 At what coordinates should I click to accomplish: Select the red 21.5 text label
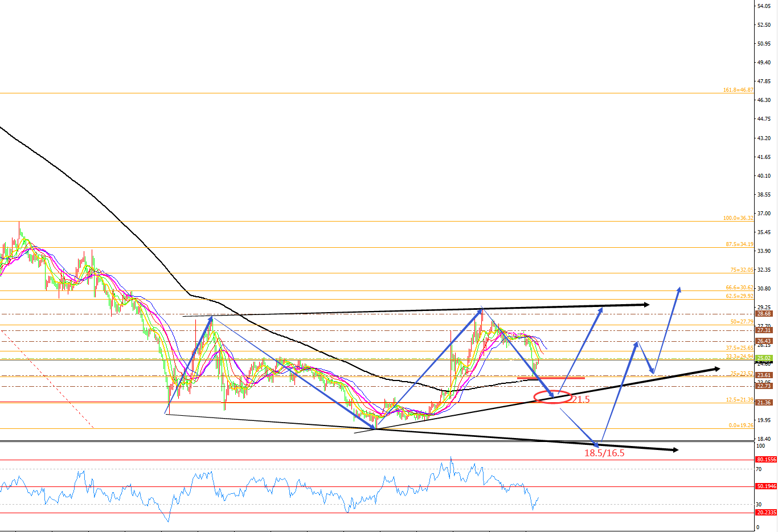click(581, 400)
